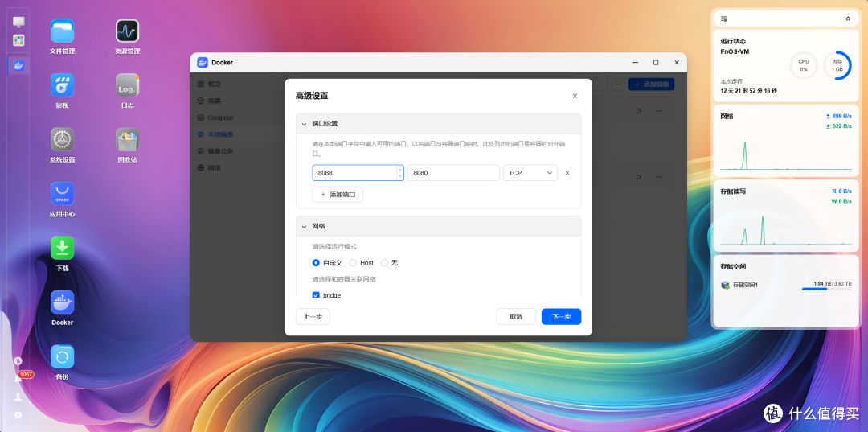This screenshot has width=868, height=432.
Task: Click the container port field showing 8080
Action: pyautogui.click(x=453, y=173)
